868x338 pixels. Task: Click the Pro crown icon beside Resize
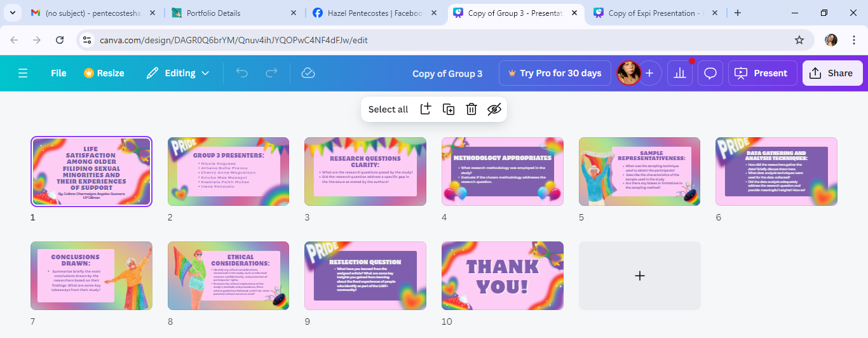[89, 73]
